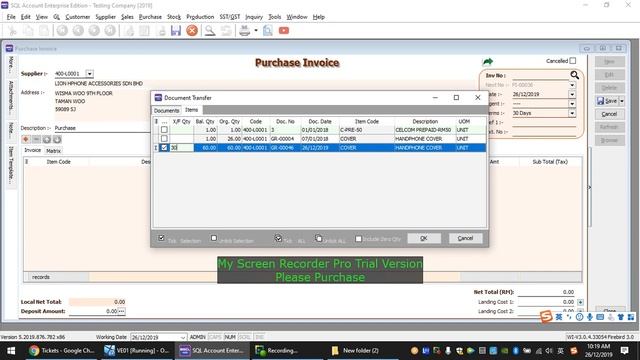Click the UOM column header

pyautogui.click(x=464, y=122)
